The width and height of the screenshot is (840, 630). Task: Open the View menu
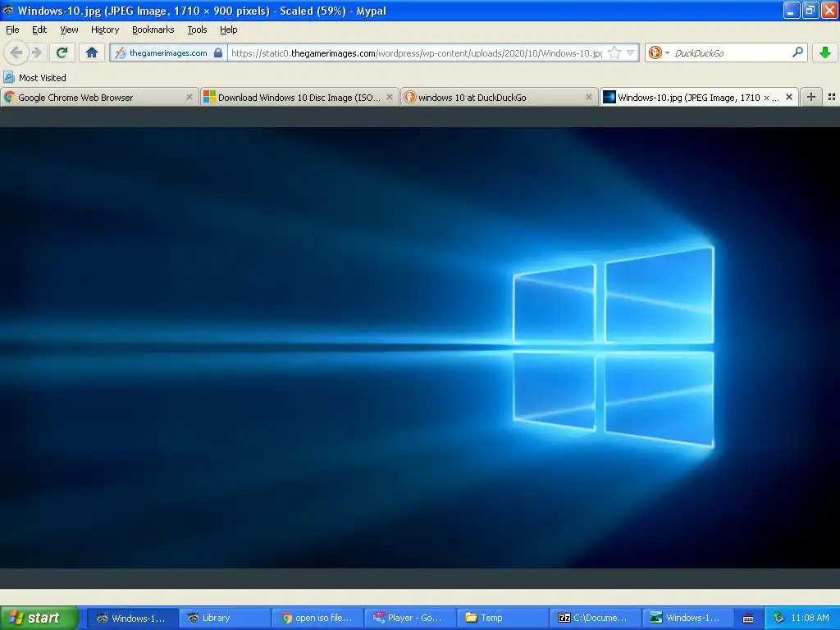tap(69, 30)
